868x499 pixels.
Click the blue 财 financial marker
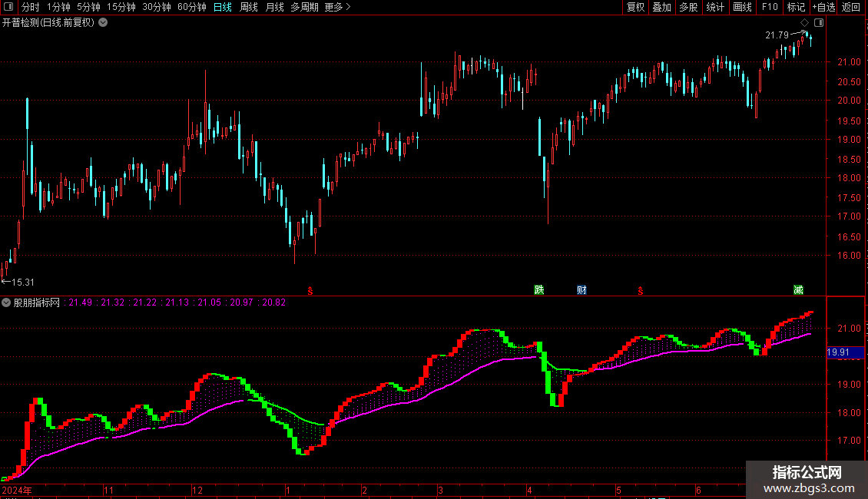(x=581, y=290)
